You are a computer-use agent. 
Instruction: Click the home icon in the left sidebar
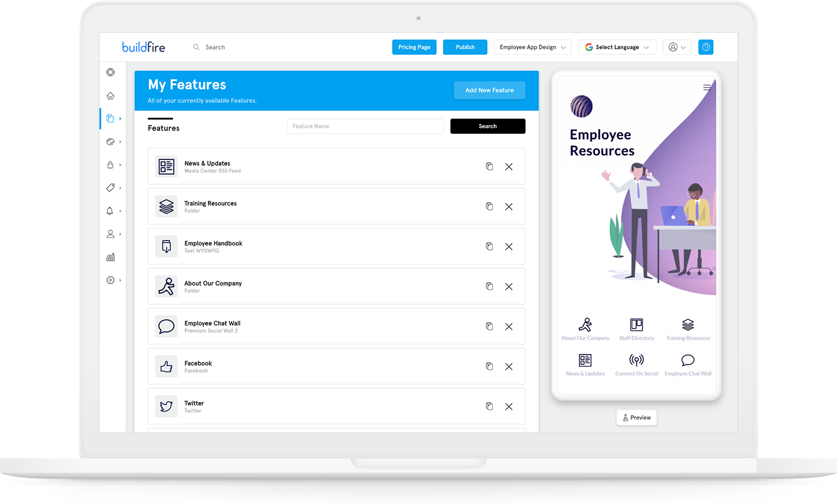point(111,95)
